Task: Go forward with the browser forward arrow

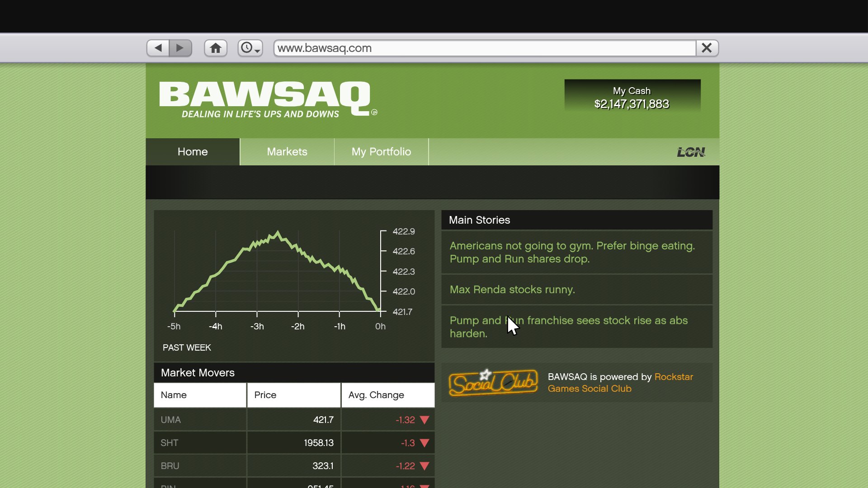Action: pos(180,48)
